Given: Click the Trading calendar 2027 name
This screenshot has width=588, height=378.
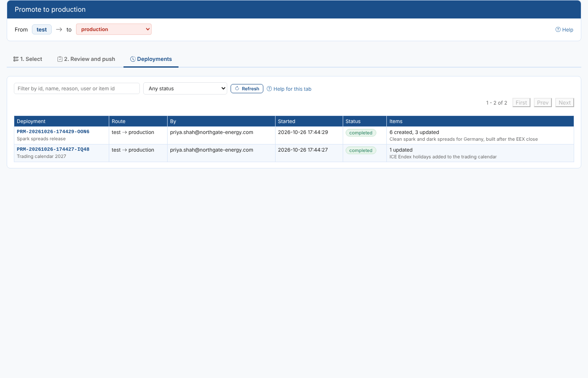Looking at the screenshot, I should (42, 157).
